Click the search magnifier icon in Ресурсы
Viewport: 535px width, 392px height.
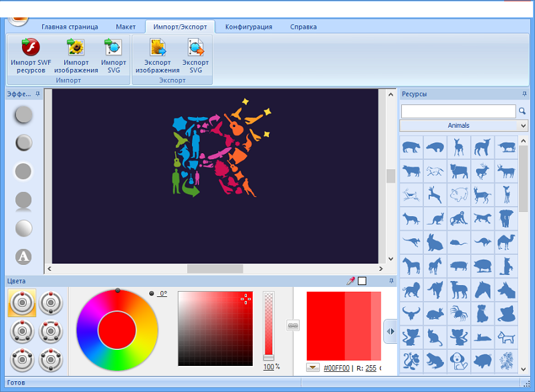[522, 111]
